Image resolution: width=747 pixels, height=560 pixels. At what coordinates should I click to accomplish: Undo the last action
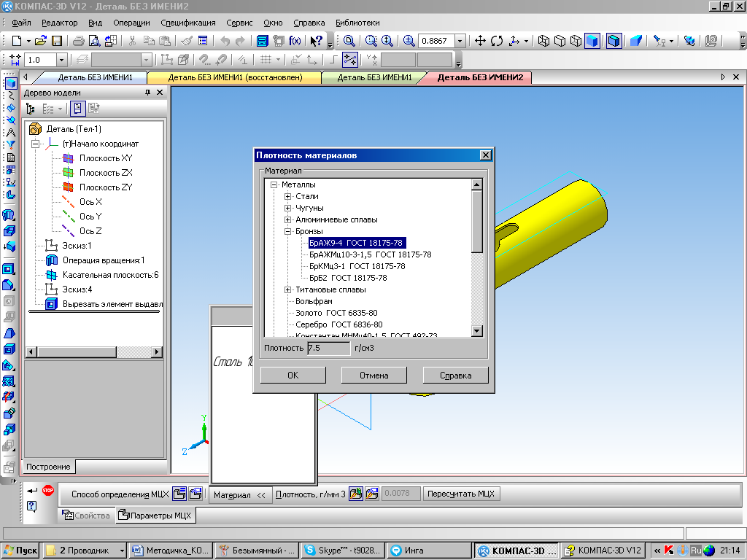click(225, 41)
